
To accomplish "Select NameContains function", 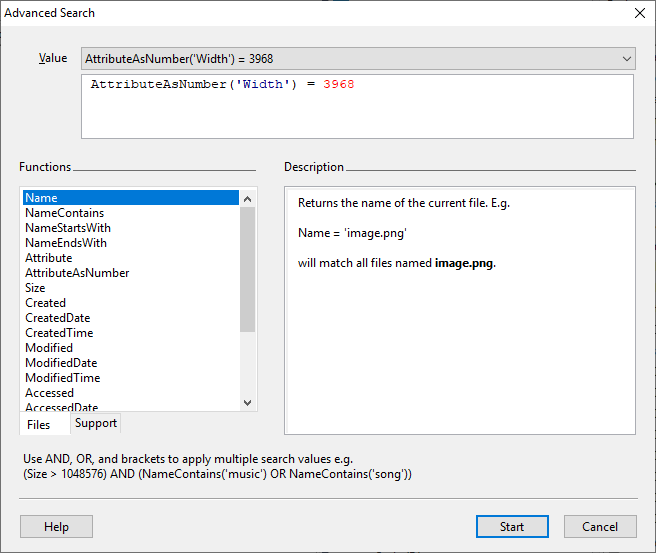I will click(64, 213).
